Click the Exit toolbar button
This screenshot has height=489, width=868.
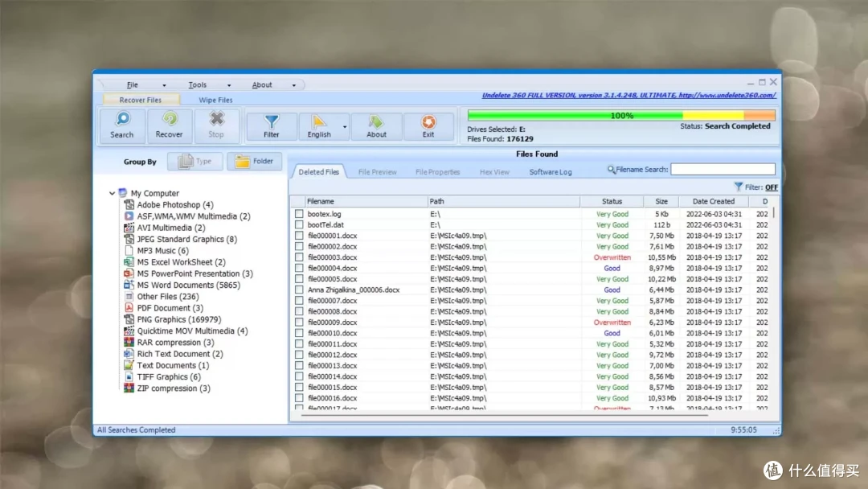[428, 125]
